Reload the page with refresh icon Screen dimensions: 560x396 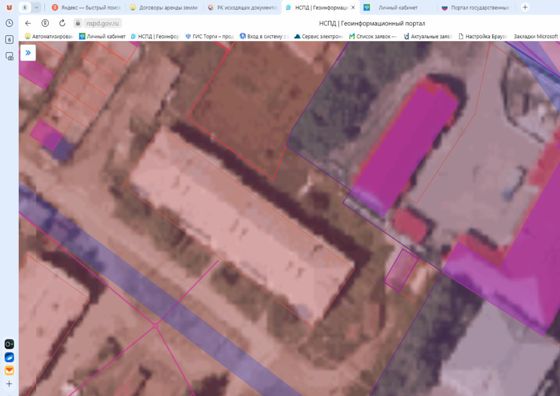point(62,23)
